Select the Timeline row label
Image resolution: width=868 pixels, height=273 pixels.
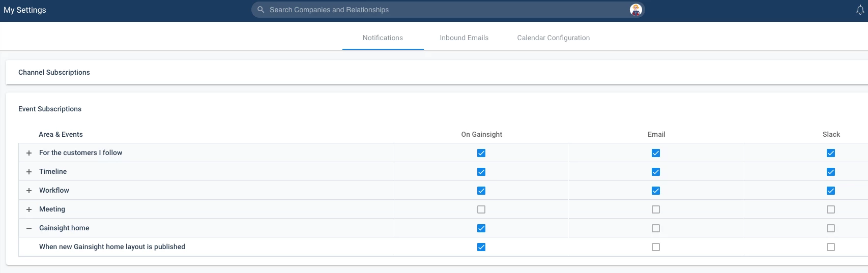point(53,171)
